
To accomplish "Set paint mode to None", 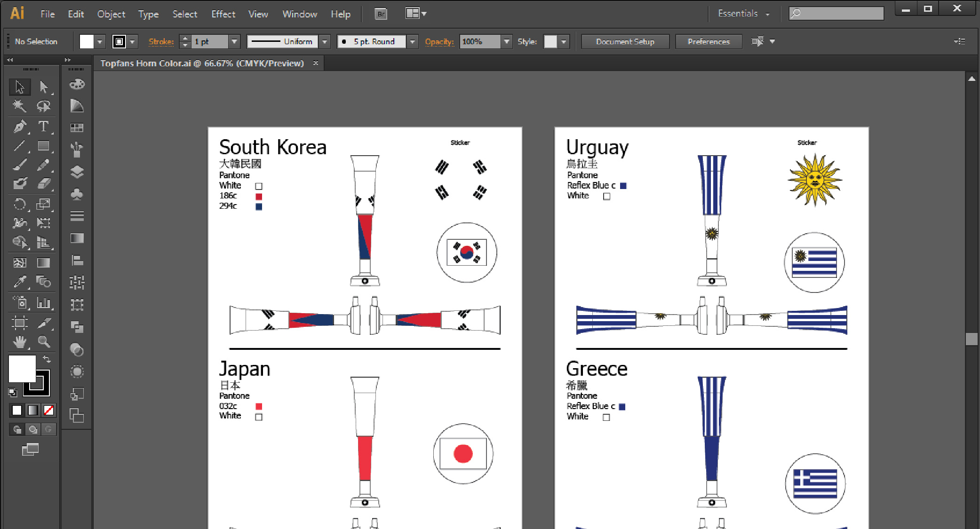I will pos(48,411).
